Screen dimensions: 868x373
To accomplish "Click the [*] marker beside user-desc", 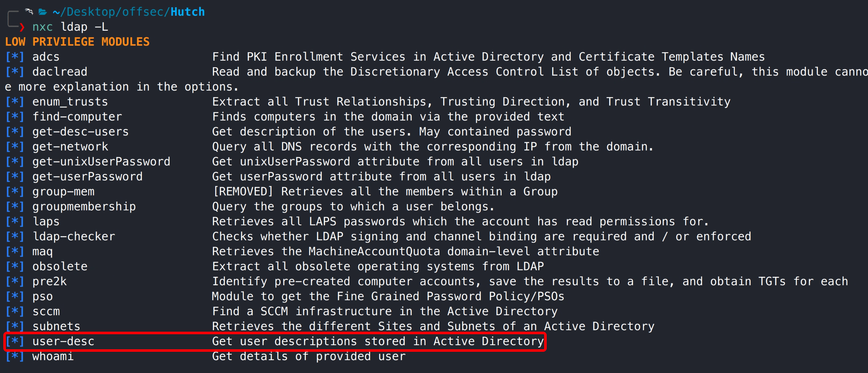I will tap(15, 342).
